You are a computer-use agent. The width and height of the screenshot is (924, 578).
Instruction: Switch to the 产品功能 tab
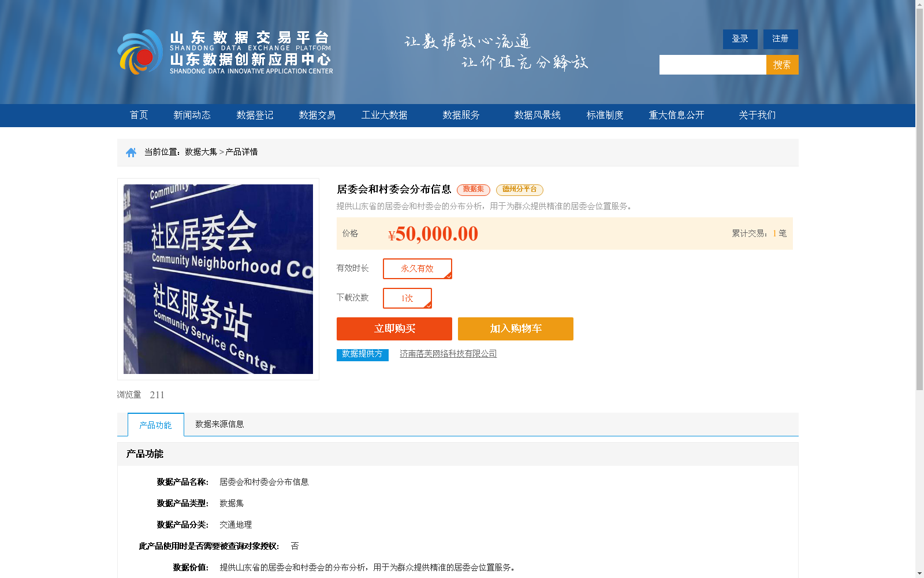point(155,425)
